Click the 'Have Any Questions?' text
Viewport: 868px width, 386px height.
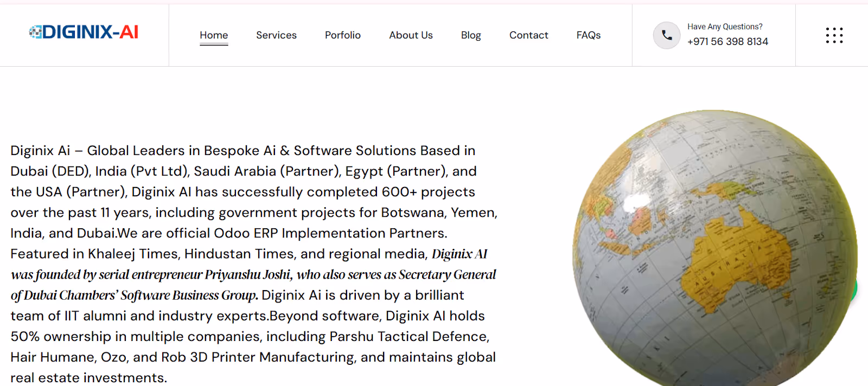coord(725,27)
